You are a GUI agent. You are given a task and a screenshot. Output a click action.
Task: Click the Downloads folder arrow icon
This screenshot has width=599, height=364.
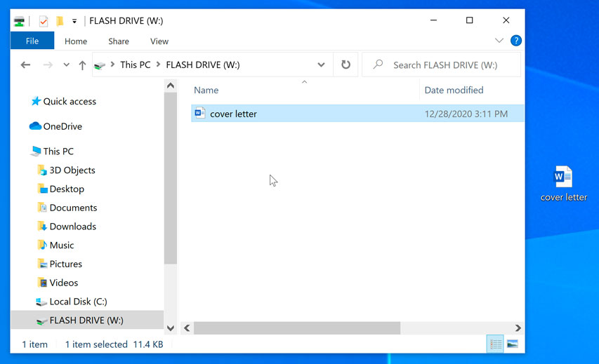42,227
